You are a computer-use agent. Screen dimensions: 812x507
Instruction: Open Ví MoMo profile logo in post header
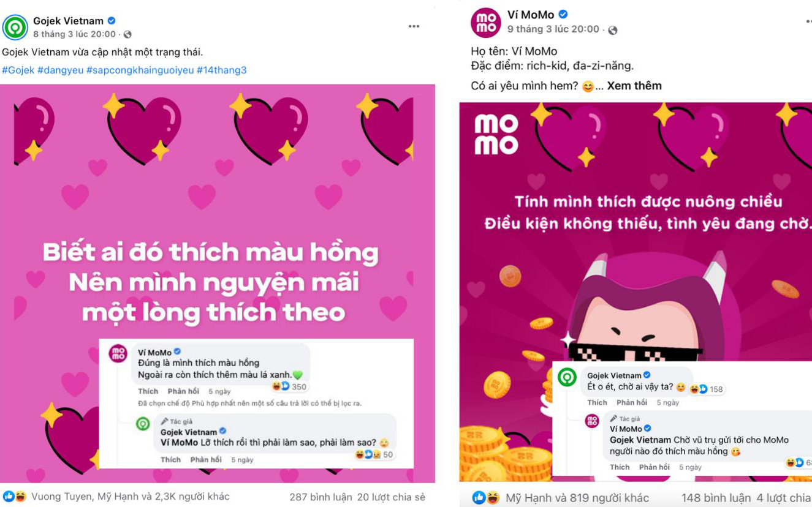485,23
